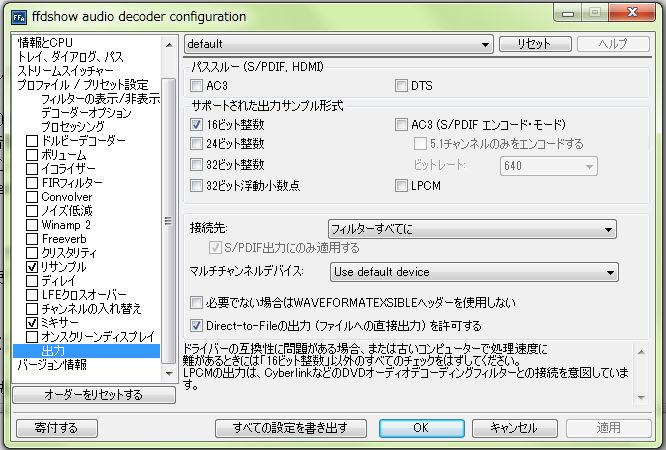The width and height of the screenshot is (666, 450).
Task: Enable the クリスタリティ filter checkbox
Action: coord(32,253)
